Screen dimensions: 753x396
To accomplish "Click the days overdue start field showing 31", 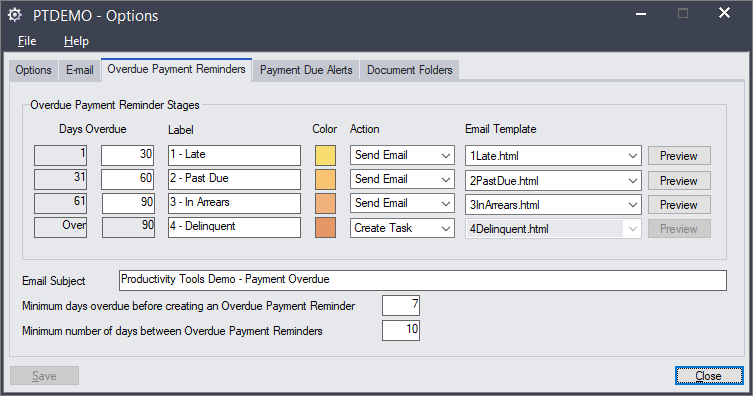I will 61,180.
